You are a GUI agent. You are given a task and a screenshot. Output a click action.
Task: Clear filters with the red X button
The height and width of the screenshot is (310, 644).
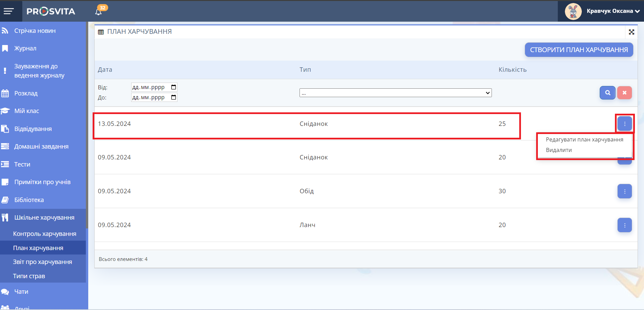tap(624, 93)
